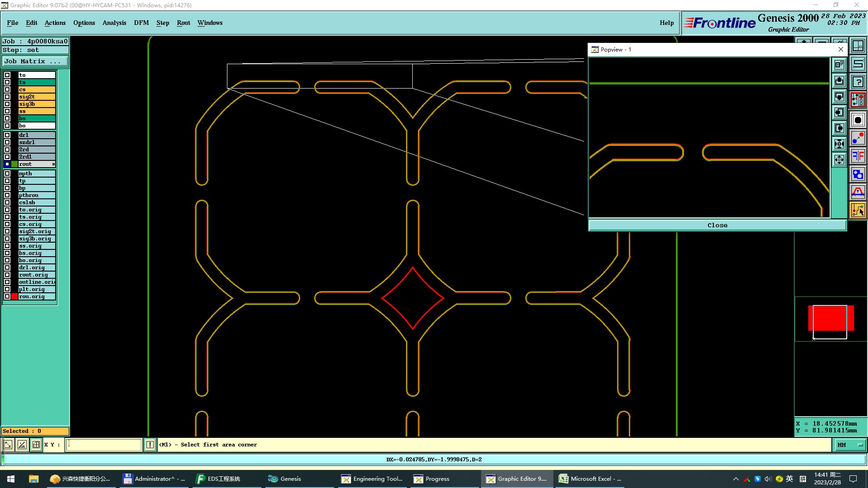Toggle display checkbox for drl layer

click(7, 135)
